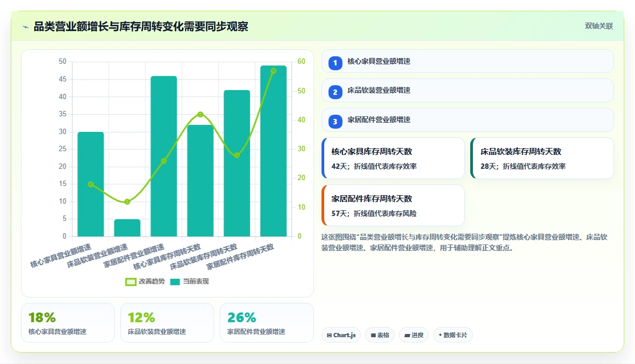Click the line point at value 28
Screen dimensions: 635x364
click(x=237, y=155)
